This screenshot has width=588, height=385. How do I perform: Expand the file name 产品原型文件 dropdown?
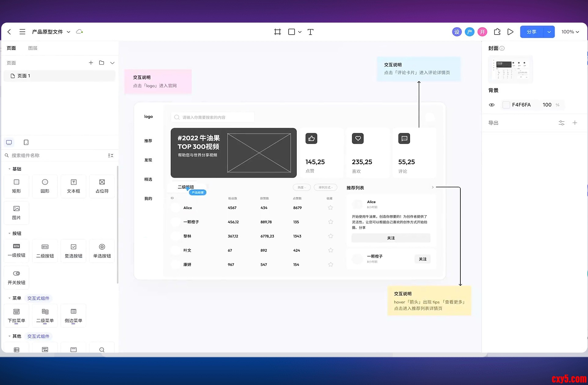(x=68, y=32)
